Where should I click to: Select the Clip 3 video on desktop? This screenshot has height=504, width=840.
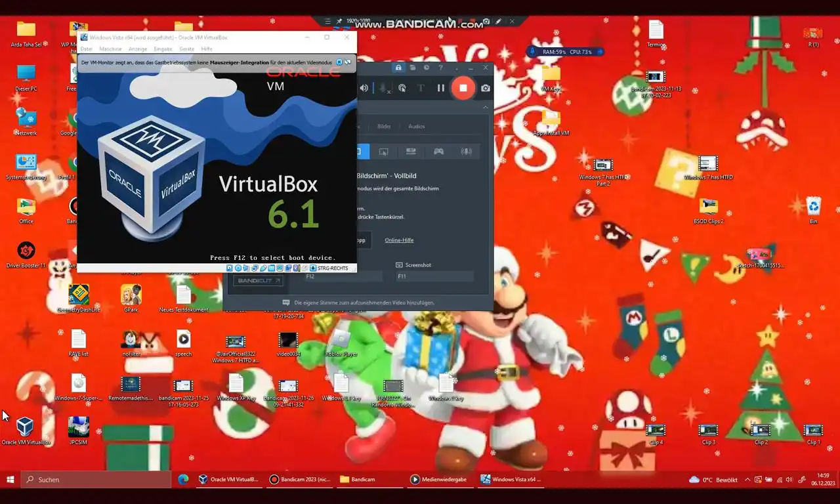[709, 434]
